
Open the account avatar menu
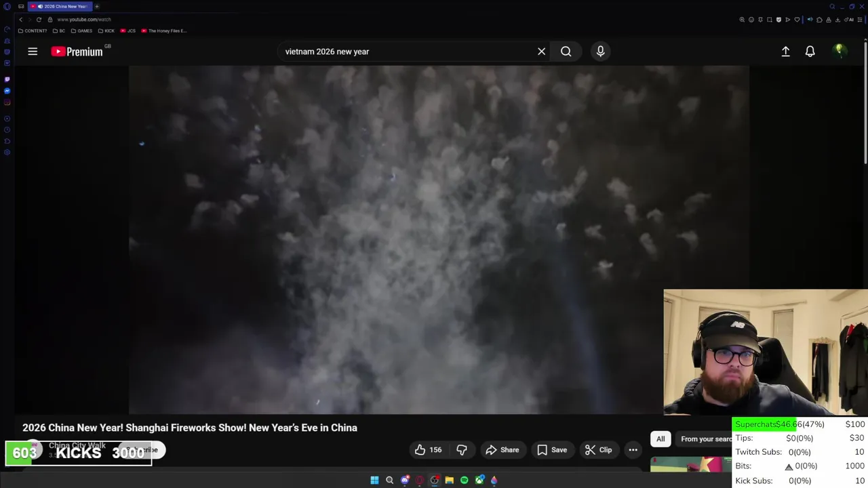(839, 52)
